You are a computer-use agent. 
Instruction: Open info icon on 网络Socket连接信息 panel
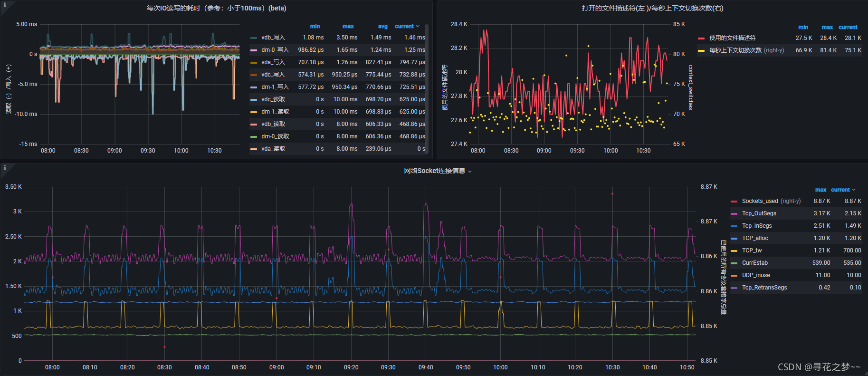(5, 168)
